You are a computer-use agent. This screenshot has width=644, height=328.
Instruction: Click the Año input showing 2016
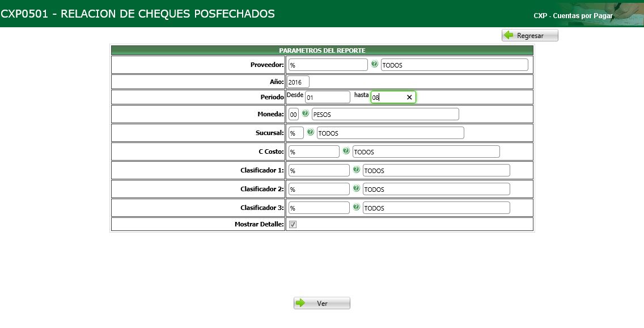click(x=298, y=81)
